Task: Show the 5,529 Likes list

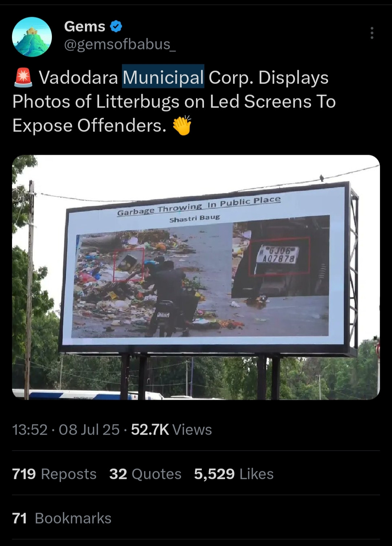Action: pyautogui.click(x=234, y=474)
